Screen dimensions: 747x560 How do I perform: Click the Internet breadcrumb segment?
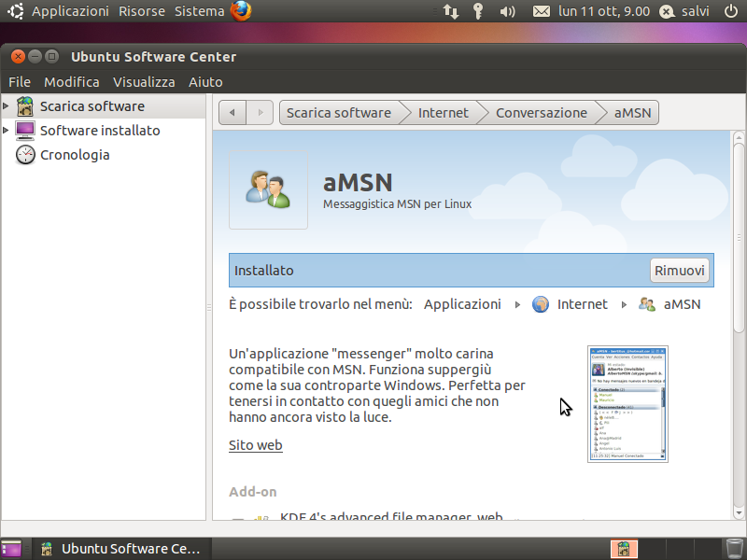tap(443, 112)
